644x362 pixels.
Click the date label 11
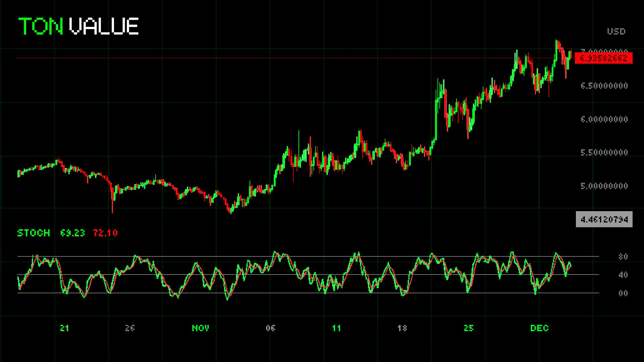pos(336,328)
